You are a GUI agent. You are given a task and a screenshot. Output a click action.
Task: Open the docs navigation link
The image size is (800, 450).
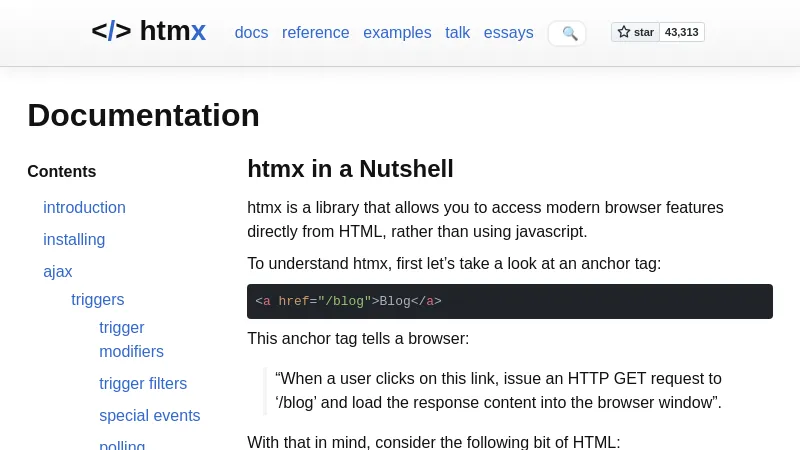251,33
